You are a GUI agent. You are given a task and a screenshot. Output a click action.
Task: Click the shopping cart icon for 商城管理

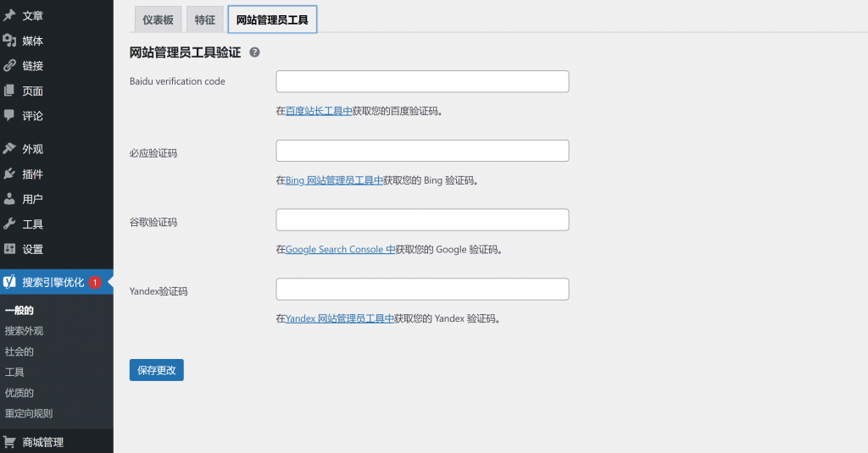pos(9,441)
